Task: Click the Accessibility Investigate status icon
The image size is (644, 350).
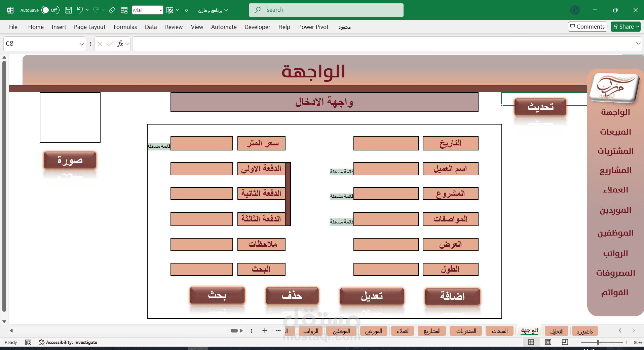Action: coord(42,342)
